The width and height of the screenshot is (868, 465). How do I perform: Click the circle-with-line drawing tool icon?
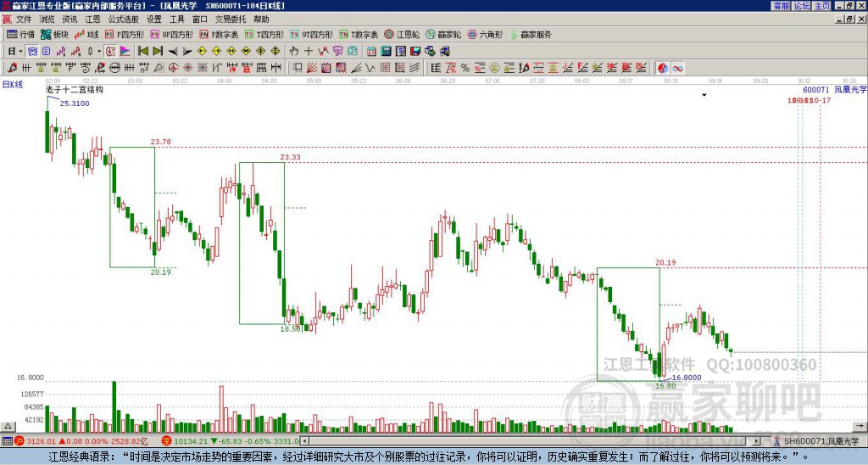coord(114,68)
